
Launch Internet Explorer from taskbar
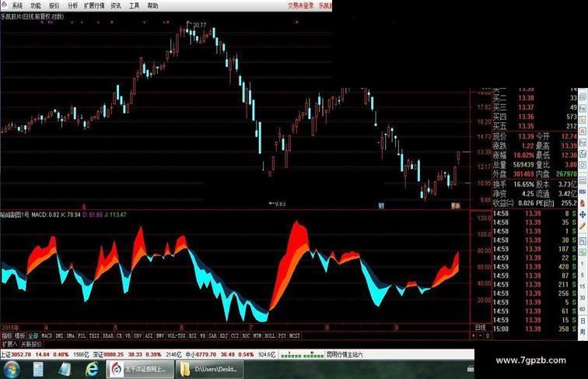92,370
